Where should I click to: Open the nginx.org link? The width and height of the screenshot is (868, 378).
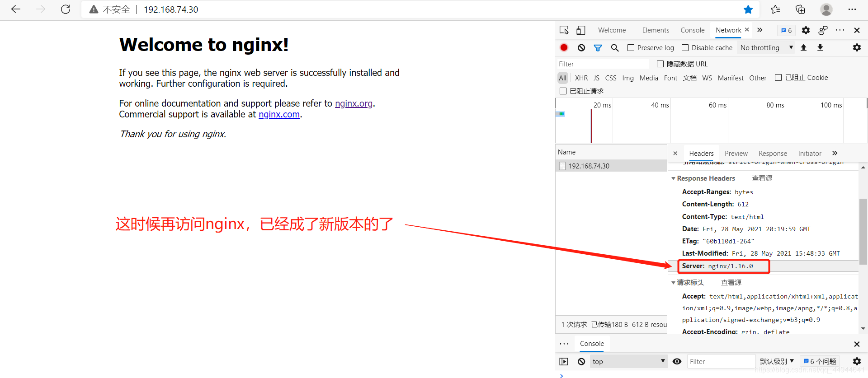[354, 103]
